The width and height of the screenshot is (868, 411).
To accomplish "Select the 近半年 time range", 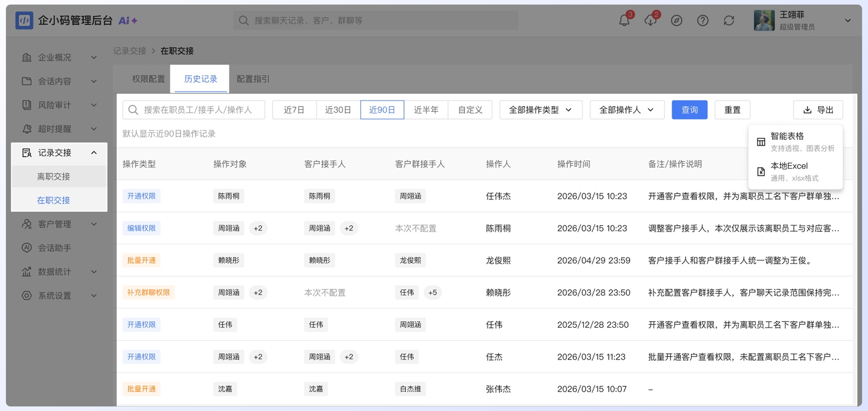I will click(x=426, y=110).
